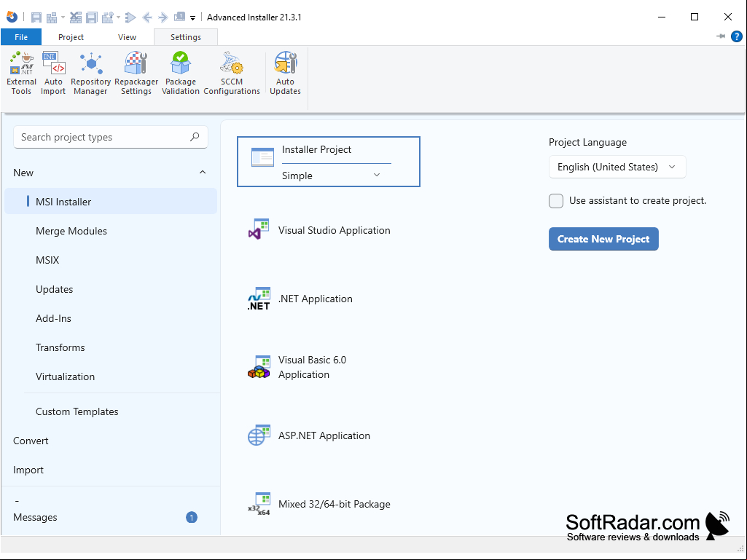This screenshot has width=747, height=560.
Task: Open Customize Quick Access Toolbar arrow
Action: click(x=193, y=18)
